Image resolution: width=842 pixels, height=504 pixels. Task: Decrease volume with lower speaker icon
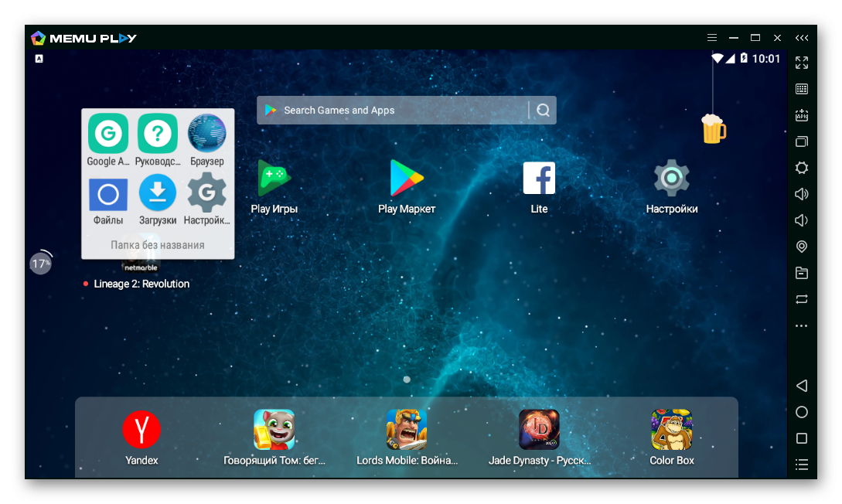click(801, 220)
